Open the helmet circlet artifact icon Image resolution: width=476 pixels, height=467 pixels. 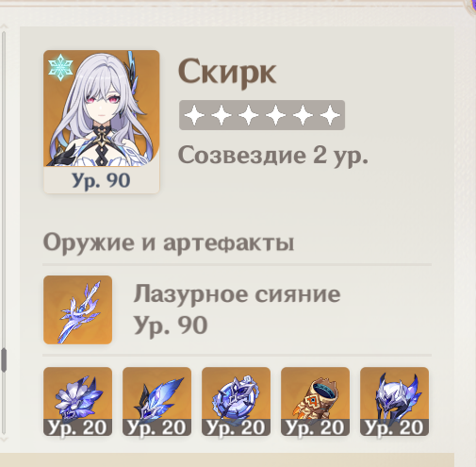(394, 401)
